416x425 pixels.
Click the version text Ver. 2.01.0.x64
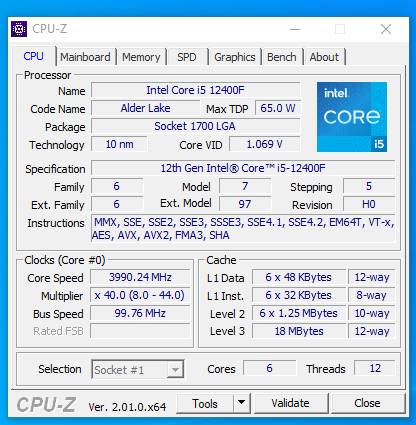click(x=127, y=407)
